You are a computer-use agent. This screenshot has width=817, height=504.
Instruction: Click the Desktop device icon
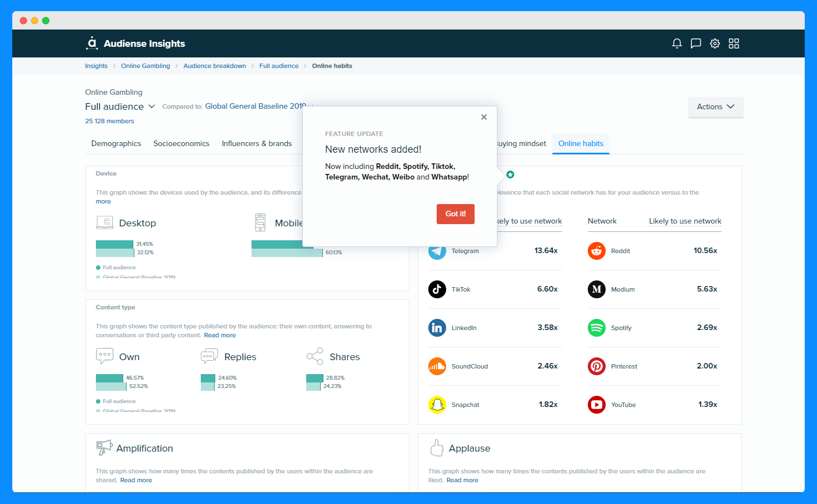(105, 222)
